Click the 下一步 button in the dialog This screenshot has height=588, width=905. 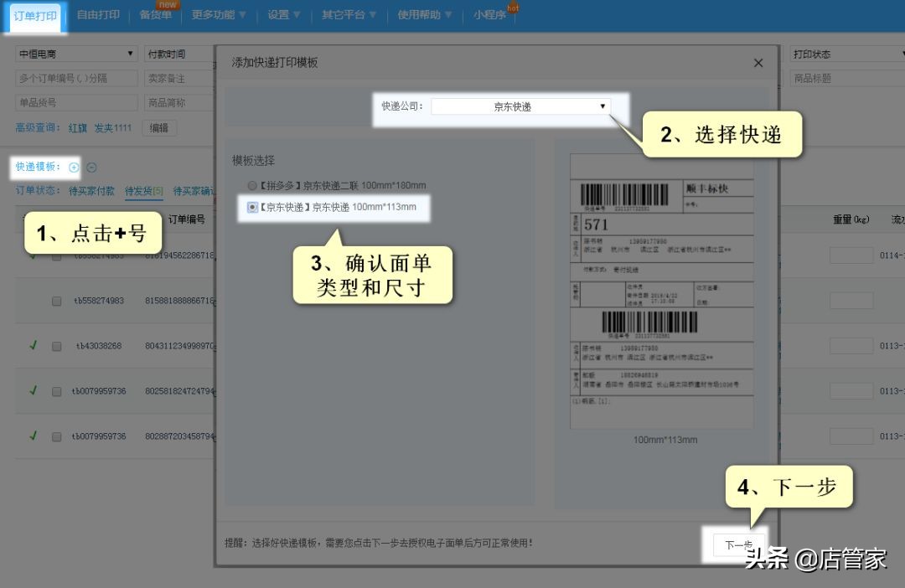pos(737,544)
